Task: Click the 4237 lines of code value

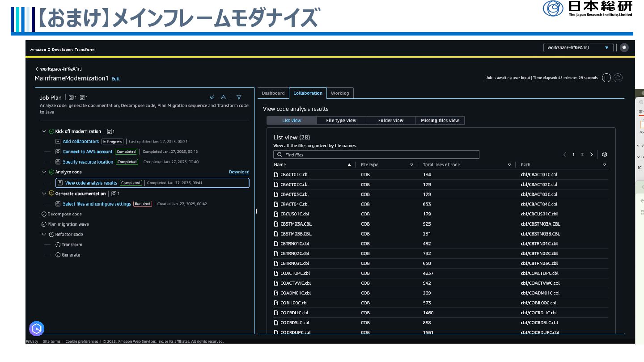Action: [x=428, y=273]
